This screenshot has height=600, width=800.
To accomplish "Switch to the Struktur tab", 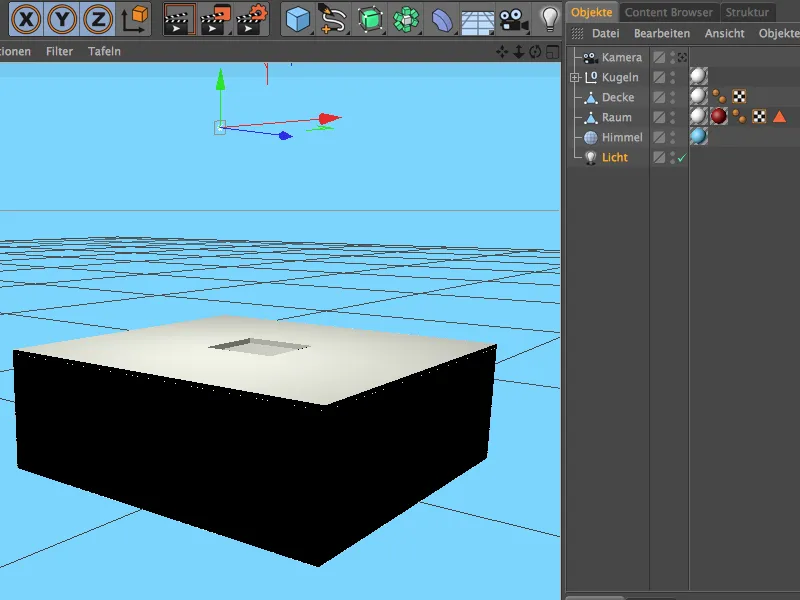I will coord(747,12).
